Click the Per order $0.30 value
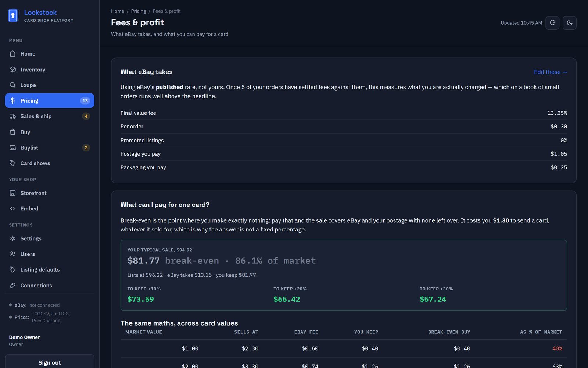 [559, 127]
